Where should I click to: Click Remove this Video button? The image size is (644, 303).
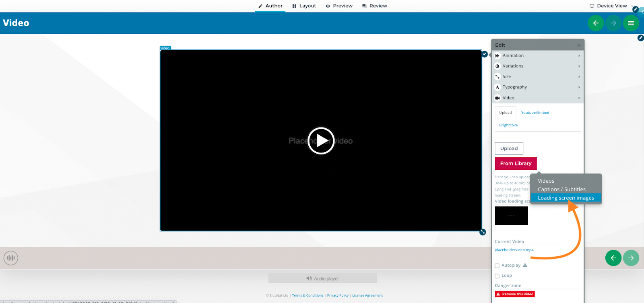click(515, 294)
